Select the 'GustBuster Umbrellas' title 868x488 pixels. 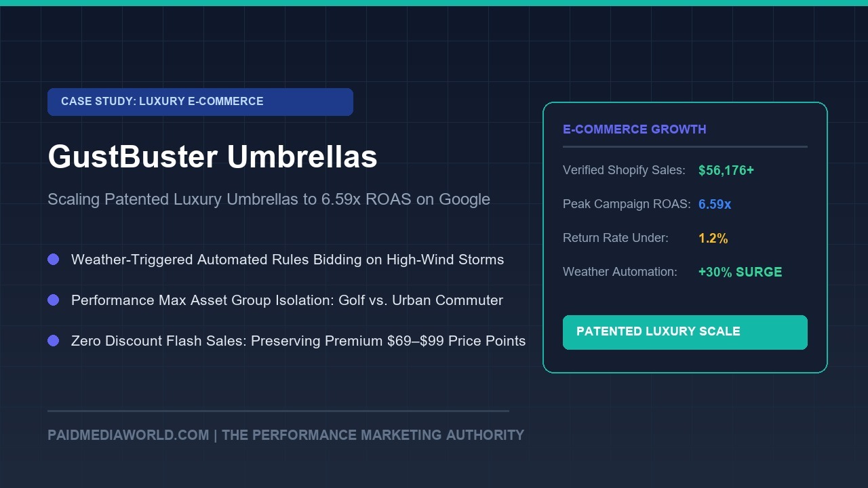pyautogui.click(x=212, y=157)
